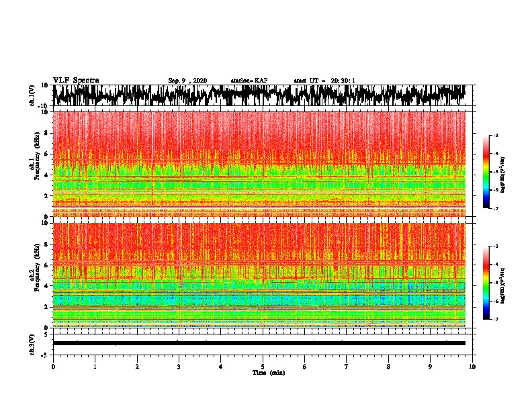This screenshot has width=532, height=411.
Task: Click the 'start UT = 20:30:1' text
Action: [x=324, y=81]
